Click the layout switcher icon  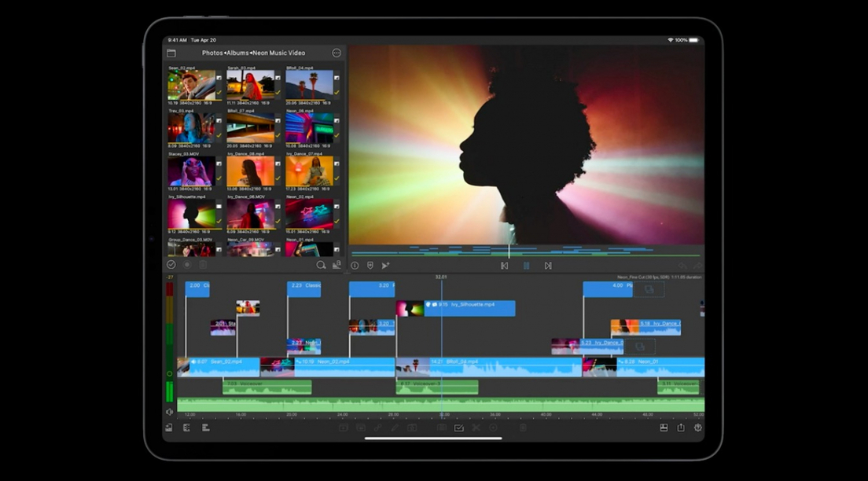664,428
